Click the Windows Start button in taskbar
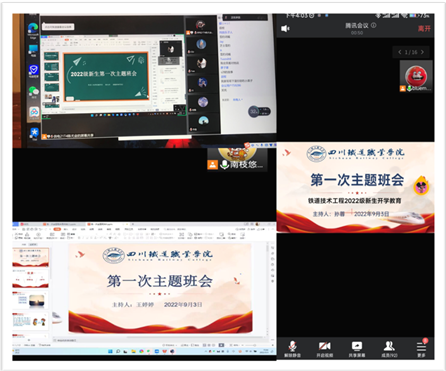The image size is (446, 371). click(110, 351)
